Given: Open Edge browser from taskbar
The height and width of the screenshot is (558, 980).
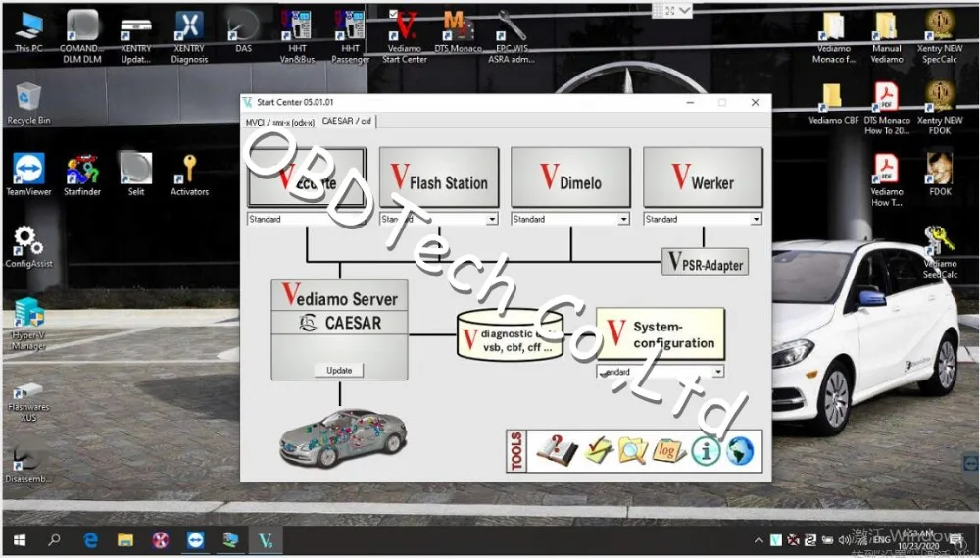Looking at the screenshot, I should click(x=90, y=540).
